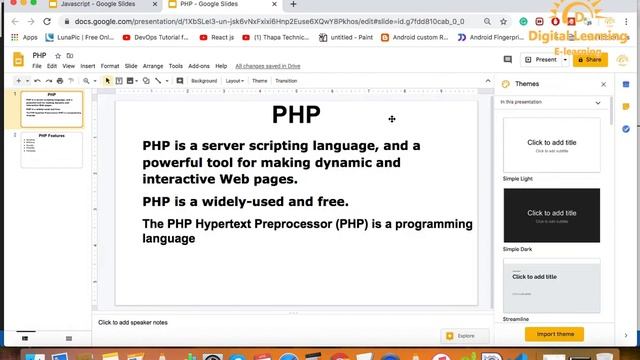Open the Tools menu
Image resolution: width=640 pixels, height=360 pixels.
coord(176,66)
